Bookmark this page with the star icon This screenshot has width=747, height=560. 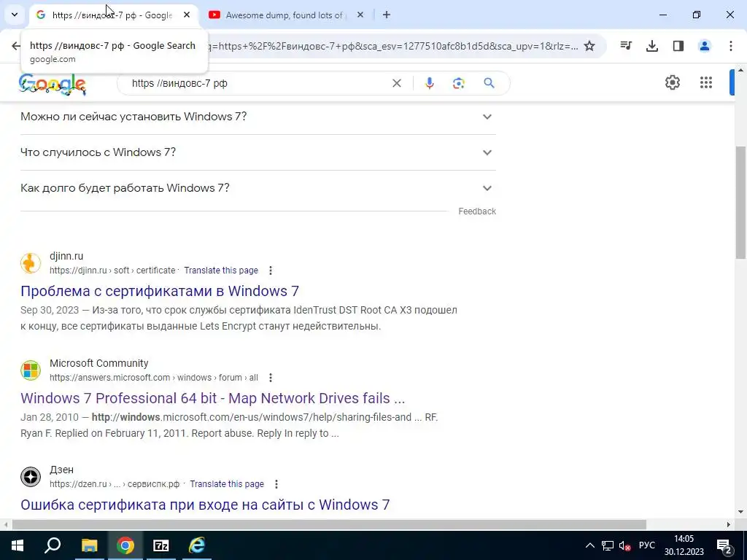(589, 46)
